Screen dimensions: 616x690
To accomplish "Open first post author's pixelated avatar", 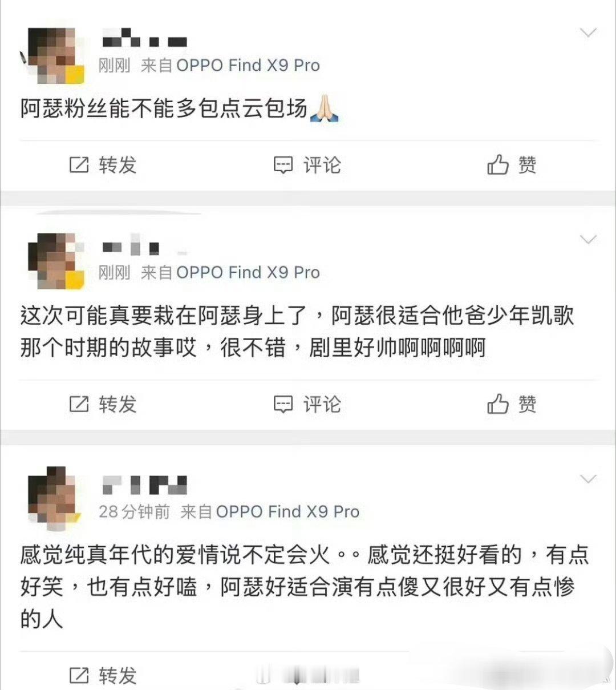I will tap(56, 55).
